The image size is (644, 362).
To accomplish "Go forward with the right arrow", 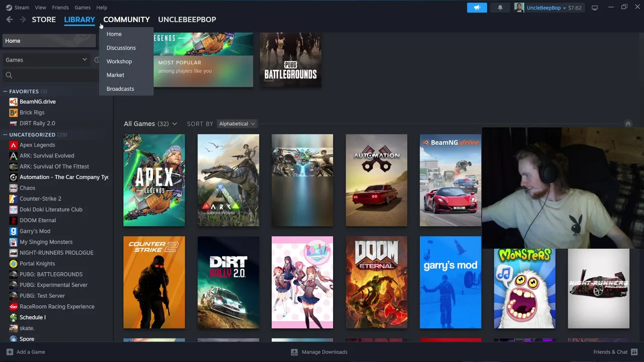I will (23, 19).
